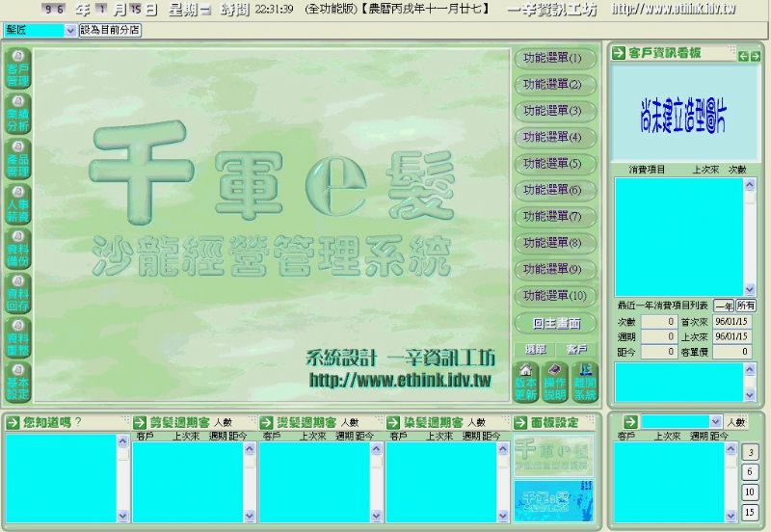
Task: Click the arrow icon beside 染髮週期客
Action: pyautogui.click(x=393, y=422)
